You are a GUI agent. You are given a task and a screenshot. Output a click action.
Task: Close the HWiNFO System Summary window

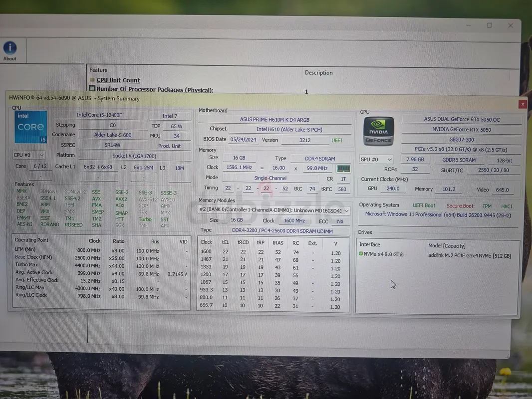click(x=523, y=104)
